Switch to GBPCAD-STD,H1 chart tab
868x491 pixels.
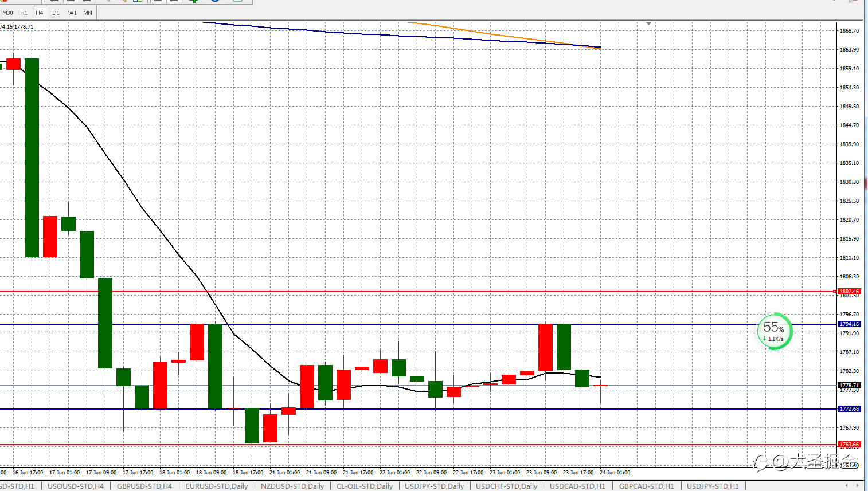pyautogui.click(x=647, y=486)
